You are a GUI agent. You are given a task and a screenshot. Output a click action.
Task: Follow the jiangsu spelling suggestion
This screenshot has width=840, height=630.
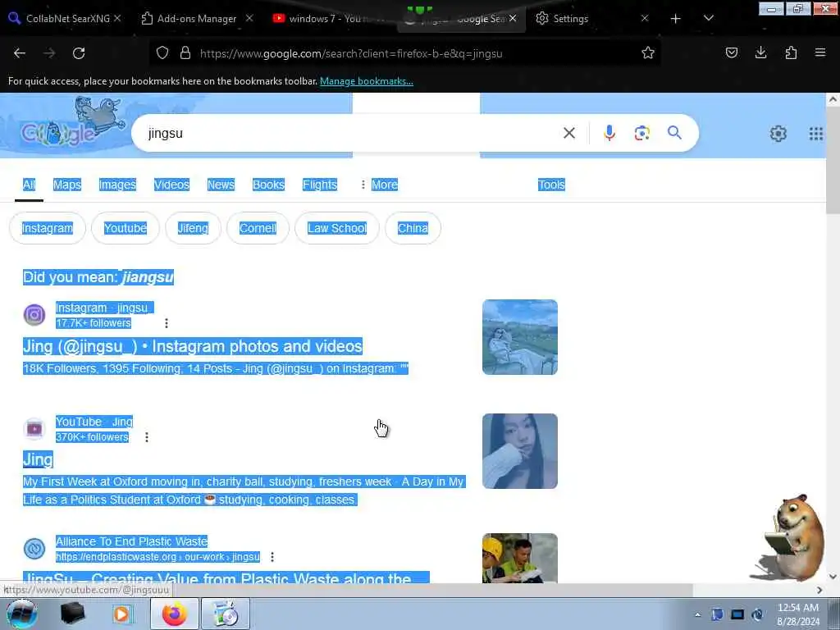(148, 277)
